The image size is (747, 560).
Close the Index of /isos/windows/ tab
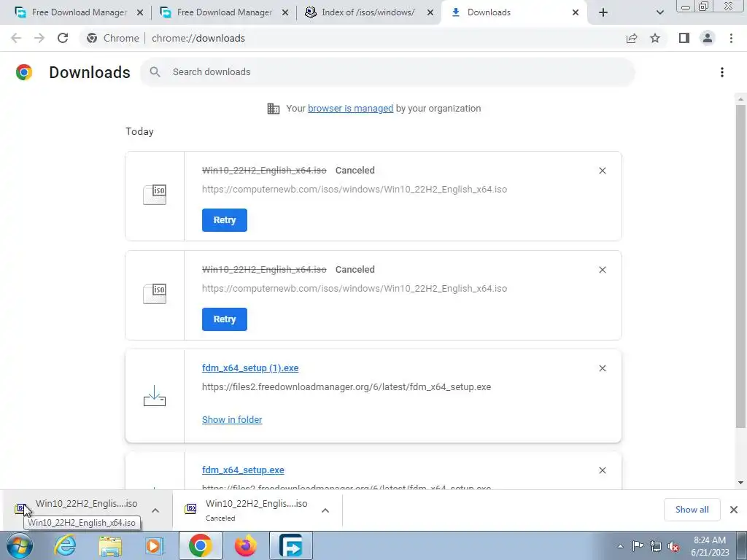pyautogui.click(x=430, y=12)
